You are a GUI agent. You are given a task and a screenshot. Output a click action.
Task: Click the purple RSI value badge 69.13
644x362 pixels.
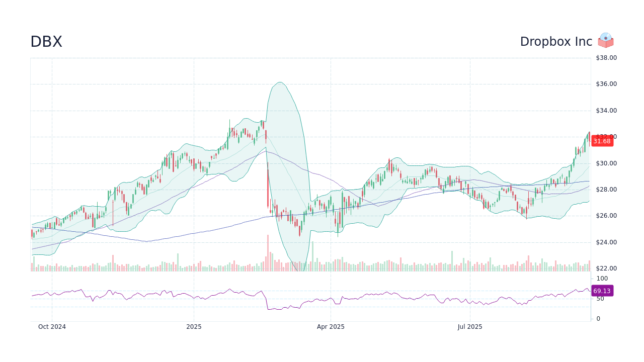[602, 291]
